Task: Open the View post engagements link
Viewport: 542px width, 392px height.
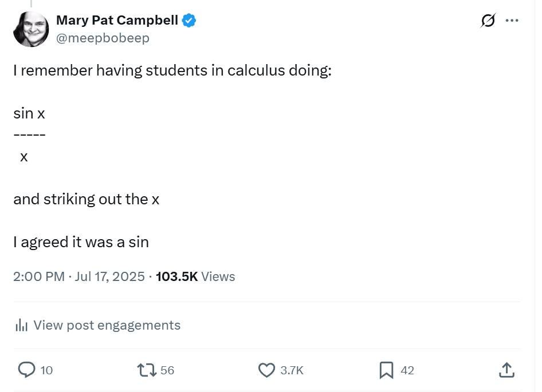Action: [107, 325]
